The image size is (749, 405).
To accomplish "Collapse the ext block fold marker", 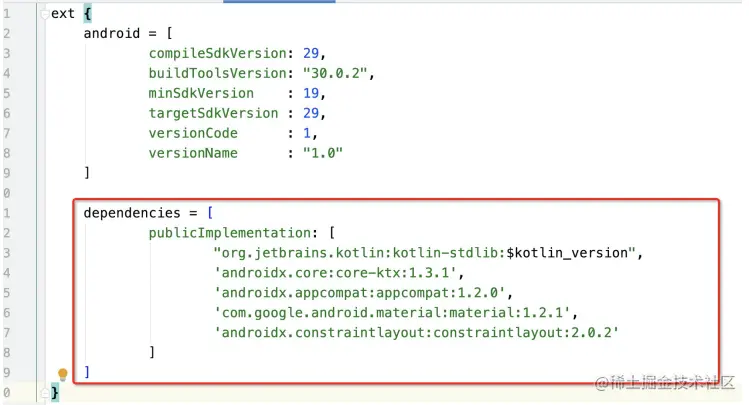I will click(x=44, y=14).
